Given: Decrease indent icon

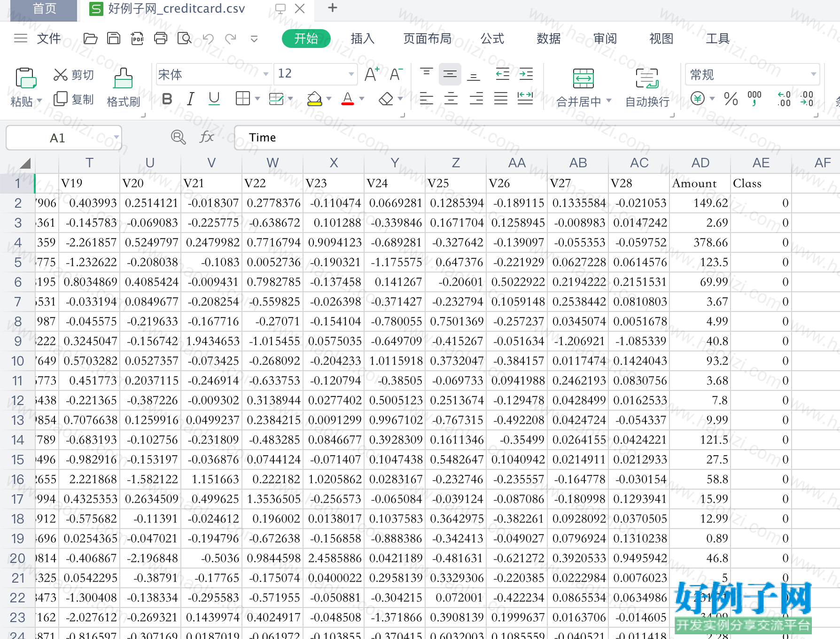Looking at the screenshot, I should tap(502, 74).
